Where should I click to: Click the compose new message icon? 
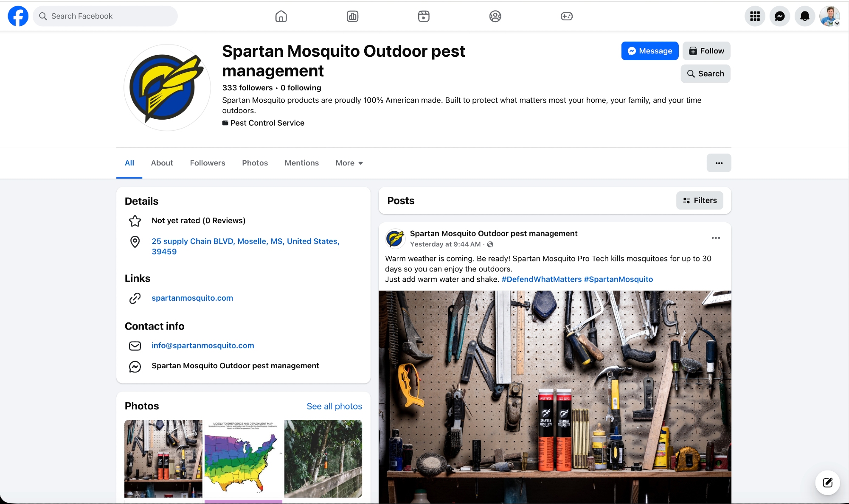[x=827, y=482]
